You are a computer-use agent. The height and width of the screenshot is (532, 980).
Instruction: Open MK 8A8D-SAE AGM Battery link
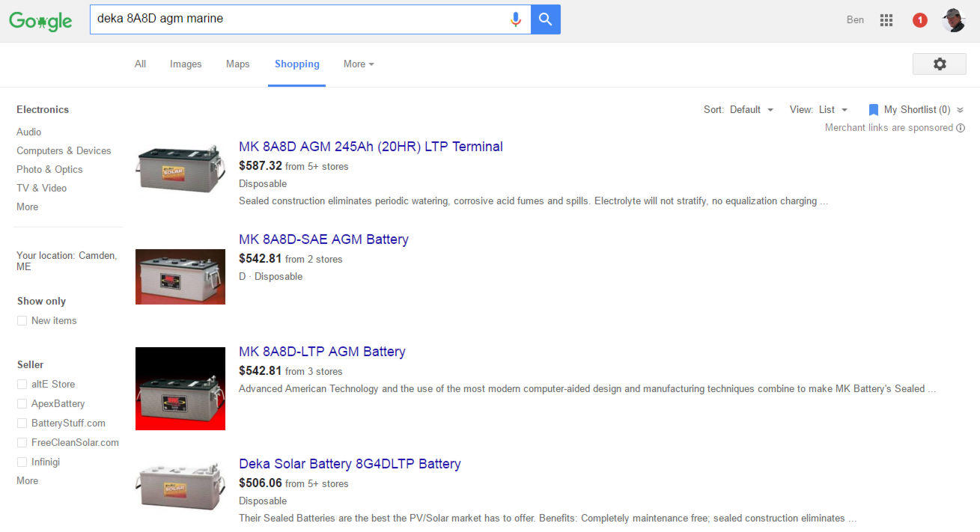323,239
